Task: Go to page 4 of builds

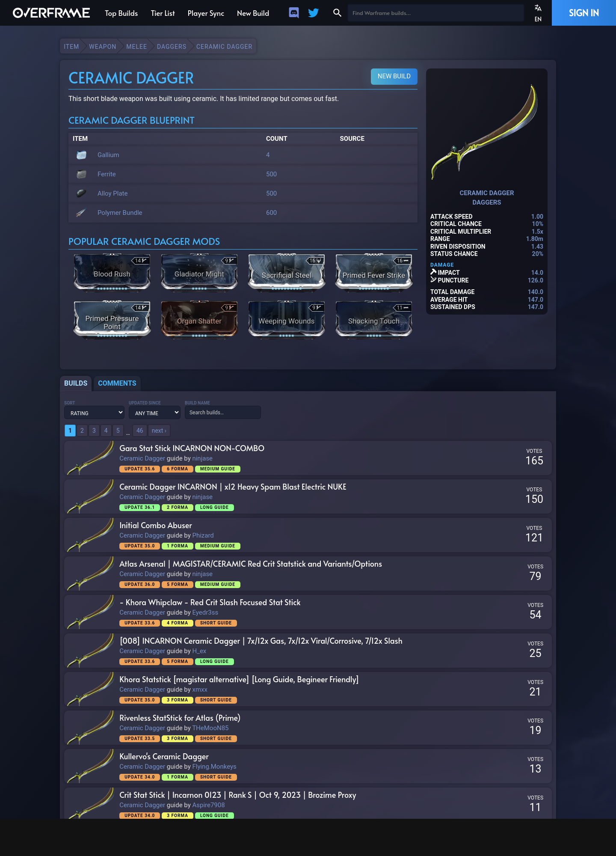Action: click(106, 431)
